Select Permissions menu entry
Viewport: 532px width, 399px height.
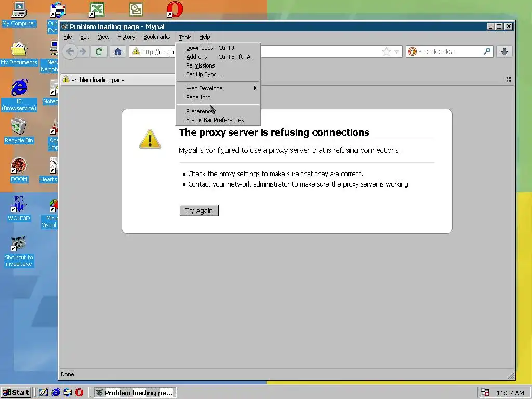(218, 65)
